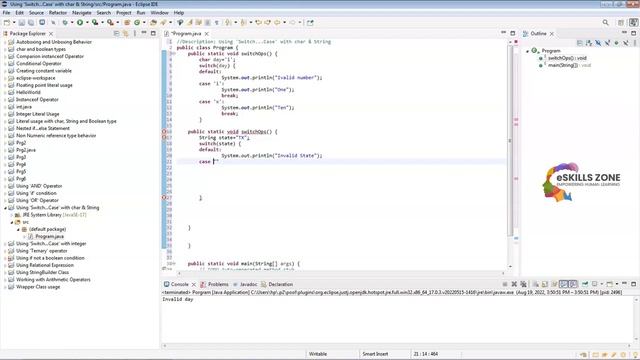Toggle Show Console on Standard Error
The width and height of the screenshot is (640, 360).
(x=573, y=284)
